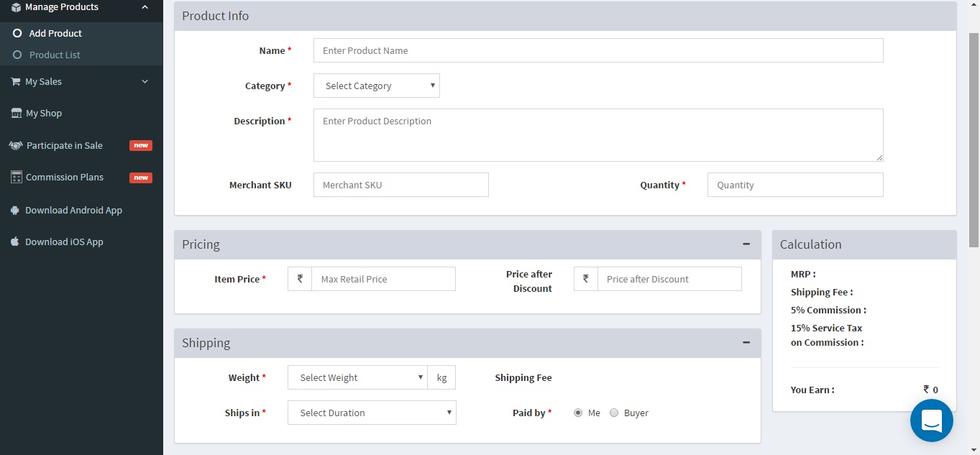Open the Download Android App link
The image size is (980, 455).
73,211
